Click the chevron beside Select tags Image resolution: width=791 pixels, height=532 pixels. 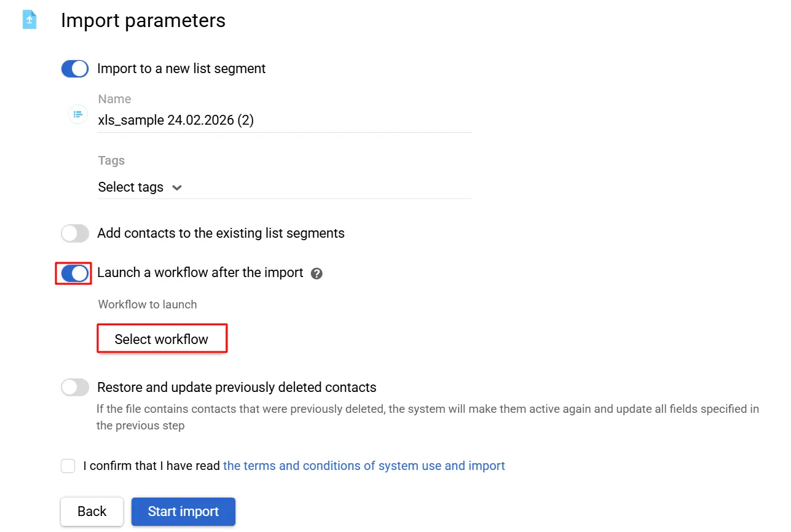coord(177,187)
